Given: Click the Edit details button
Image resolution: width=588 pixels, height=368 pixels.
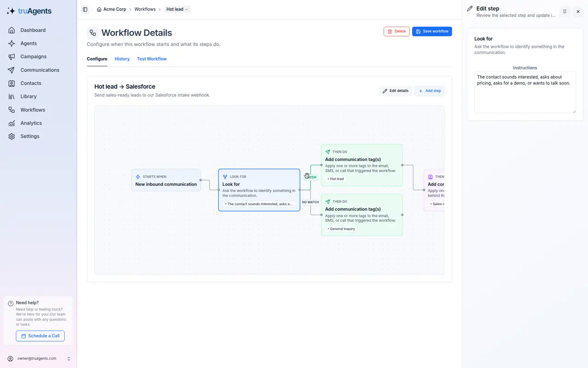Looking at the screenshot, I should pos(396,91).
